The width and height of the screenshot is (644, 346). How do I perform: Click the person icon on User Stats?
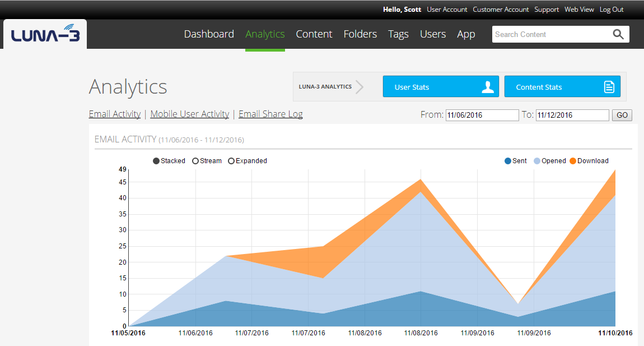(488, 87)
